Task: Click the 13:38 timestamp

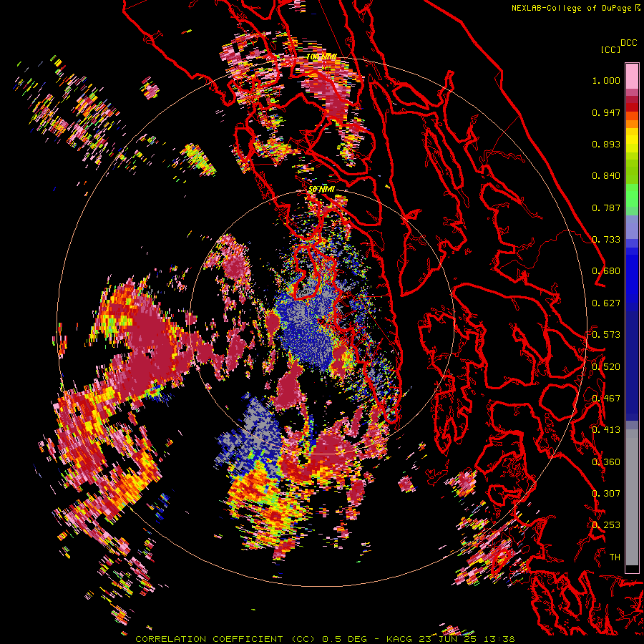Action: coord(499,639)
